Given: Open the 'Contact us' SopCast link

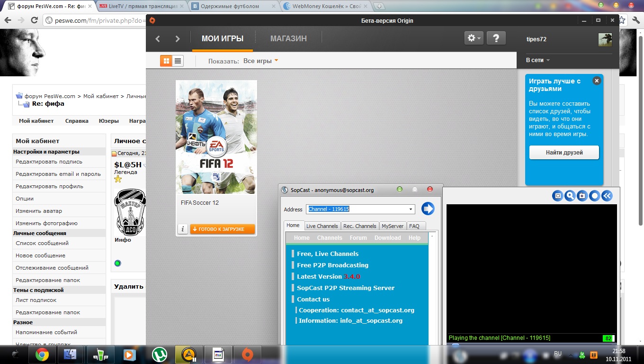Looking at the screenshot, I should (x=313, y=299).
